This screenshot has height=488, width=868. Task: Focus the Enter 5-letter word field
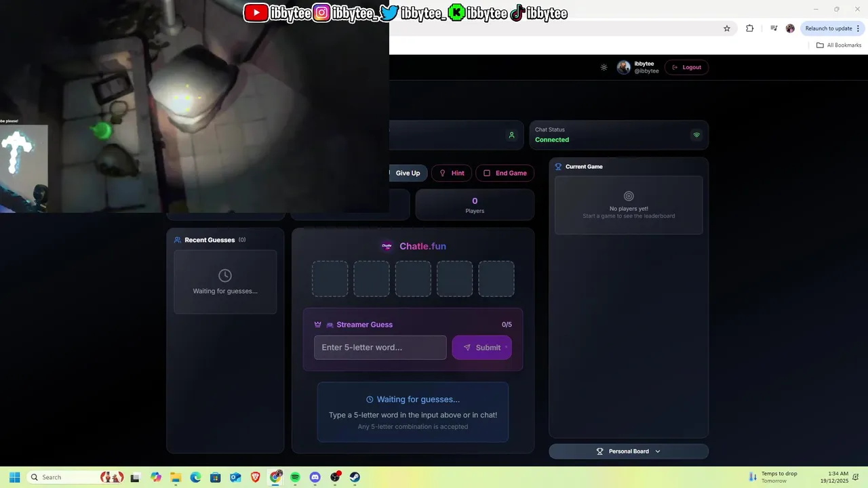[380, 348]
